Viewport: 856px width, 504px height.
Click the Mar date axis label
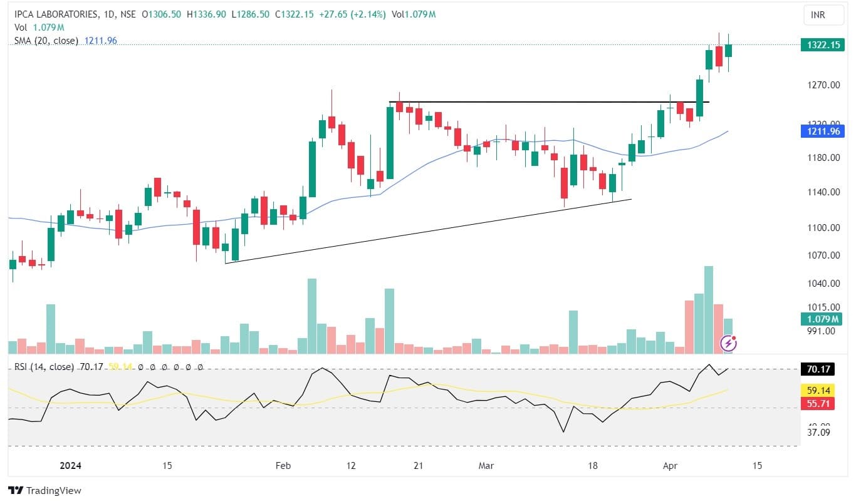coord(486,466)
